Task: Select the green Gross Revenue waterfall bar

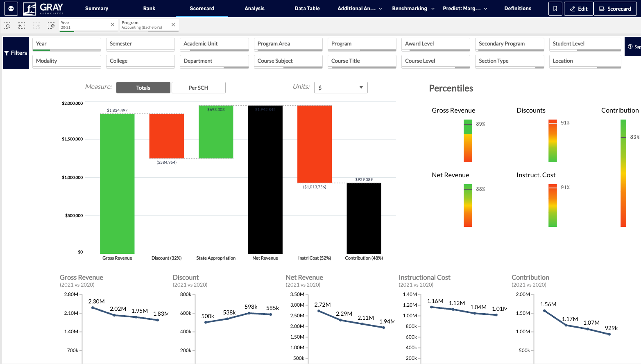Action: [117, 184]
